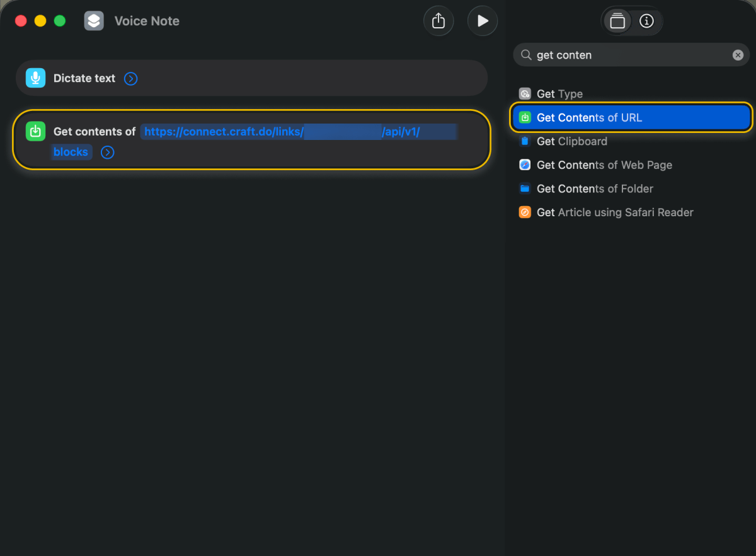This screenshot has height=556, width=756.
Task: Clear the search with the x button
Action: (738, 55)
